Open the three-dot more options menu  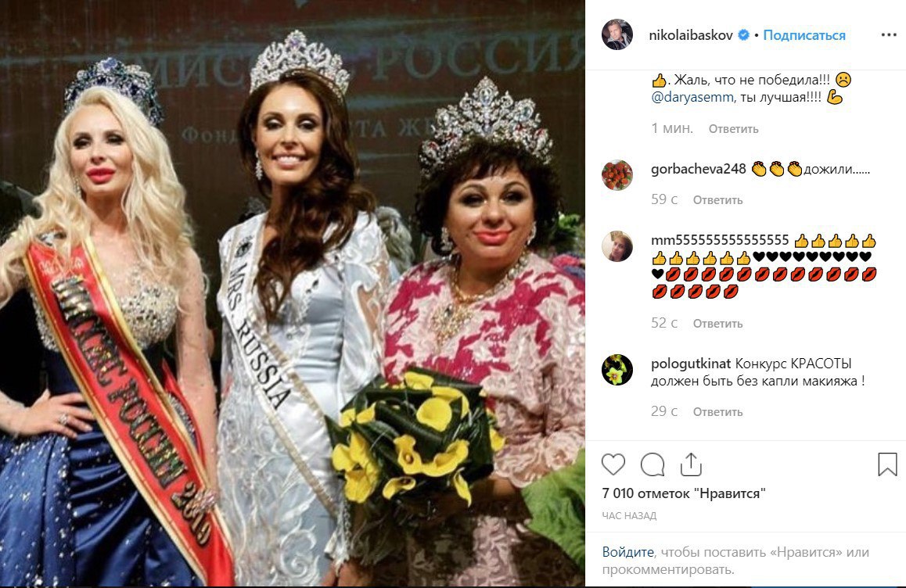tap(889, 35)
